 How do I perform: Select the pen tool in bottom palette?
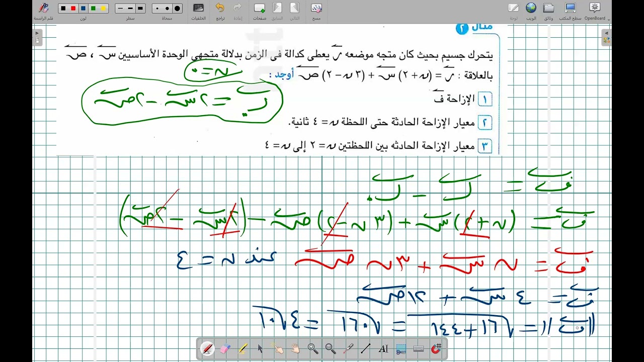pyautogui.click(x=207, y=348)
